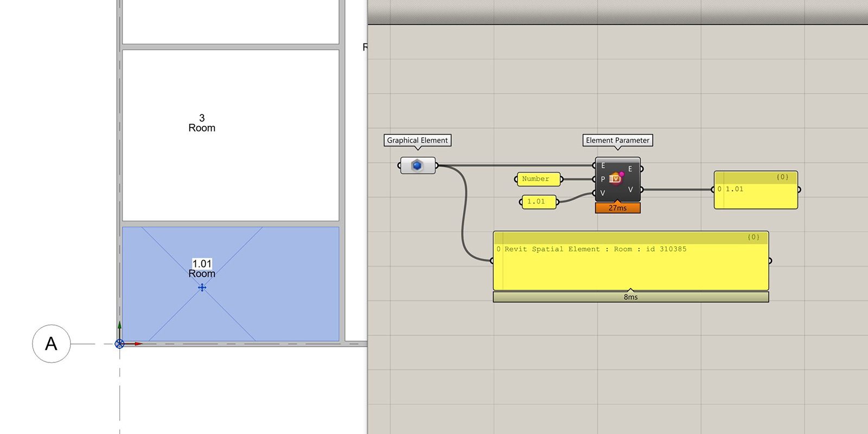Click the Graphical Element blue hexagon icon
This screenshot has height=434, width=868.
[x=417, y=165]
